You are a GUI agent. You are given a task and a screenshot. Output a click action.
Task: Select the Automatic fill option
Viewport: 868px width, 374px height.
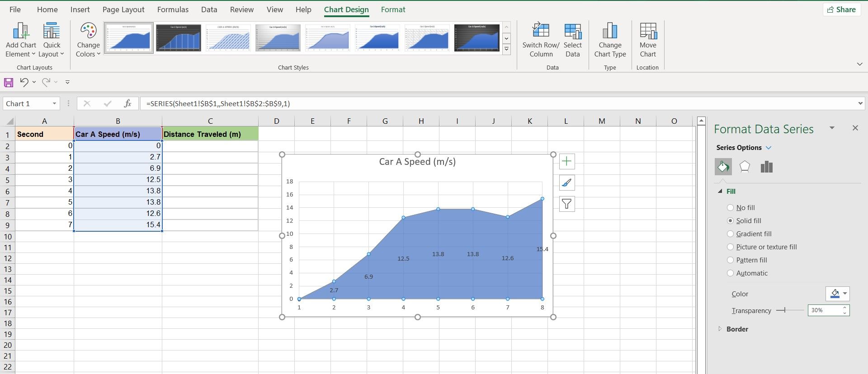[730, 273]
